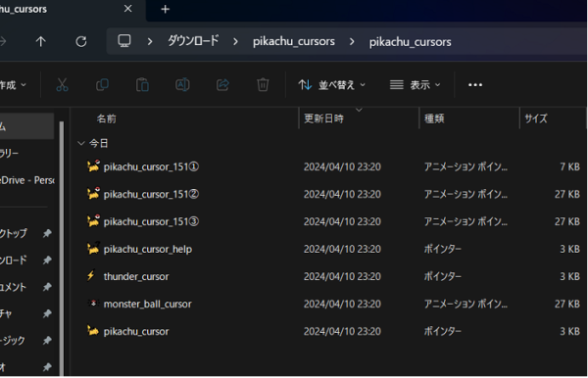Navigate to first pikachu_cursors breadcrumb
588x378 pixels.
294,41
